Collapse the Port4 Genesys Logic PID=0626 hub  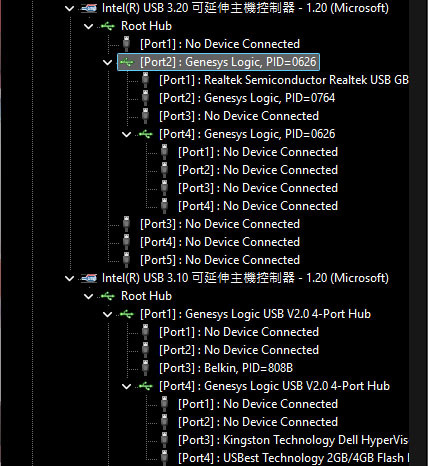point(126,134)
